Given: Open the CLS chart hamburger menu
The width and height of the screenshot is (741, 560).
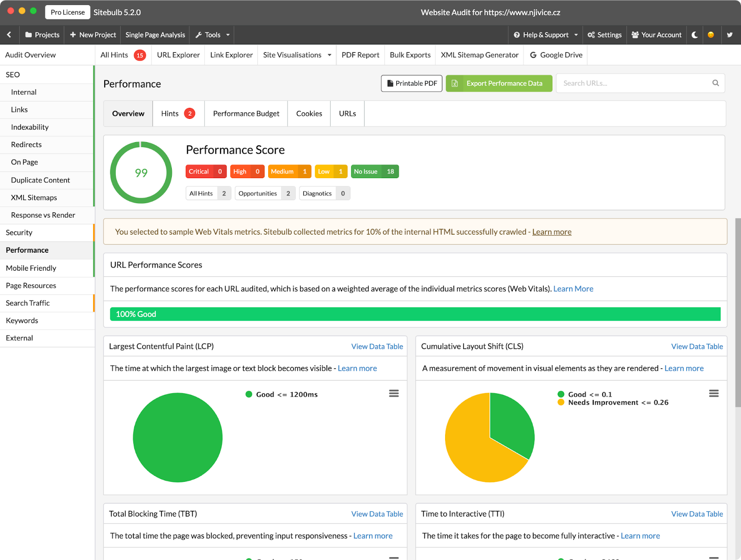Looking at the screenshot, I should tap(714, 393).
